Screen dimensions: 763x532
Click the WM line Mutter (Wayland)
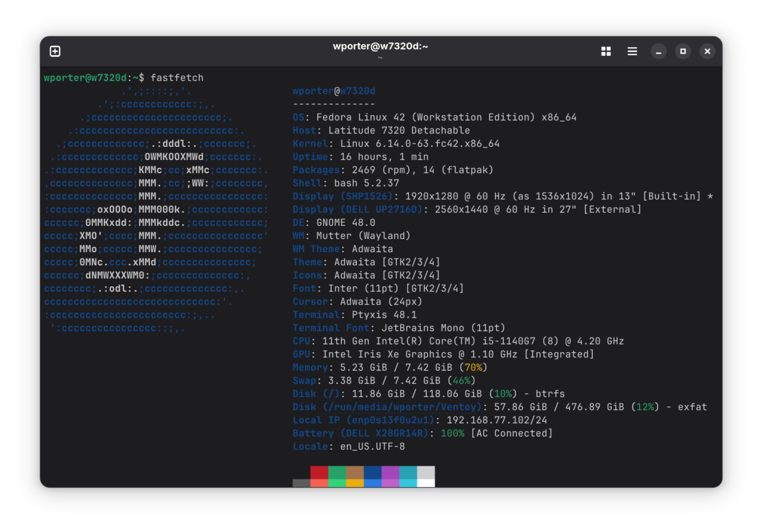click(x=352, y=236)
